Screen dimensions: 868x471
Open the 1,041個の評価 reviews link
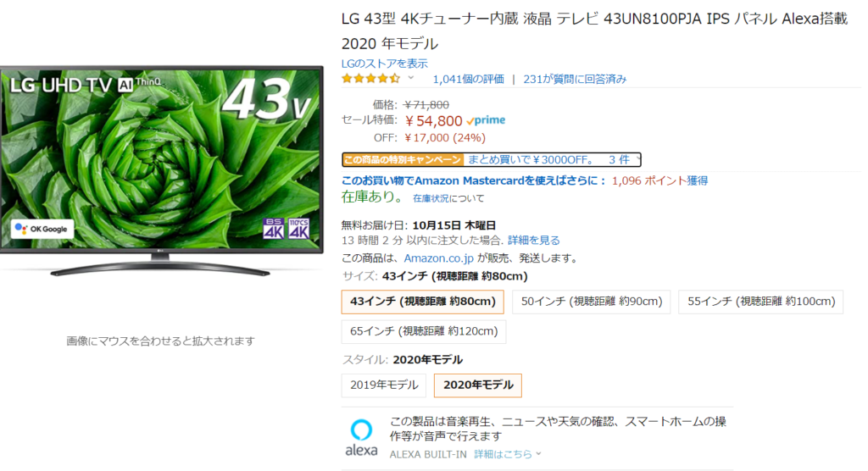(x=468, y=79)
